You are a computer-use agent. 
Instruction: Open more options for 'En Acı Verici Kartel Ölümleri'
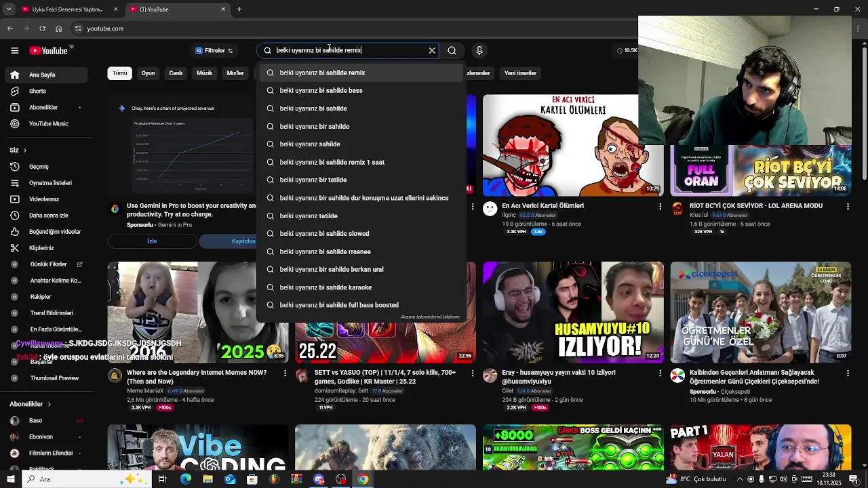click(660, 206)
